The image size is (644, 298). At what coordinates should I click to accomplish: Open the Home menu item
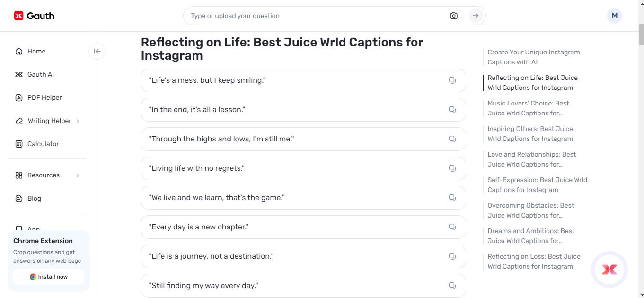pyautogui.click(x=37, y=51)
